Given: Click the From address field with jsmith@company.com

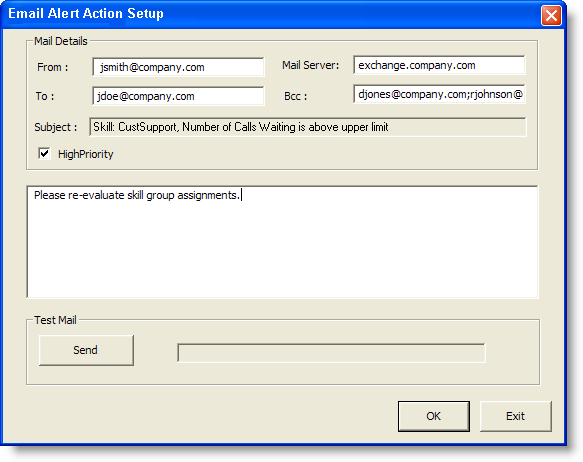Looking at the screenshot, I should pyautogui.click(x=178, y=67).
